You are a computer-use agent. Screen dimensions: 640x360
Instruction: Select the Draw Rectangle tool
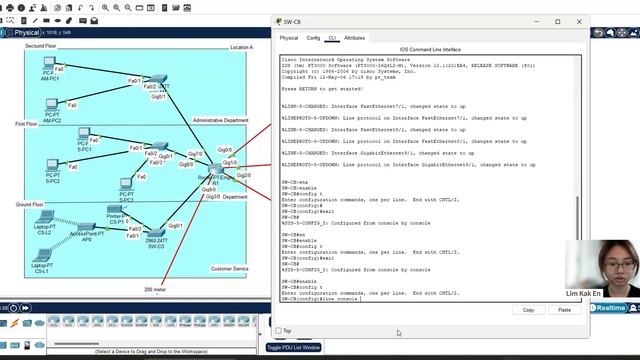coord(47,20)
